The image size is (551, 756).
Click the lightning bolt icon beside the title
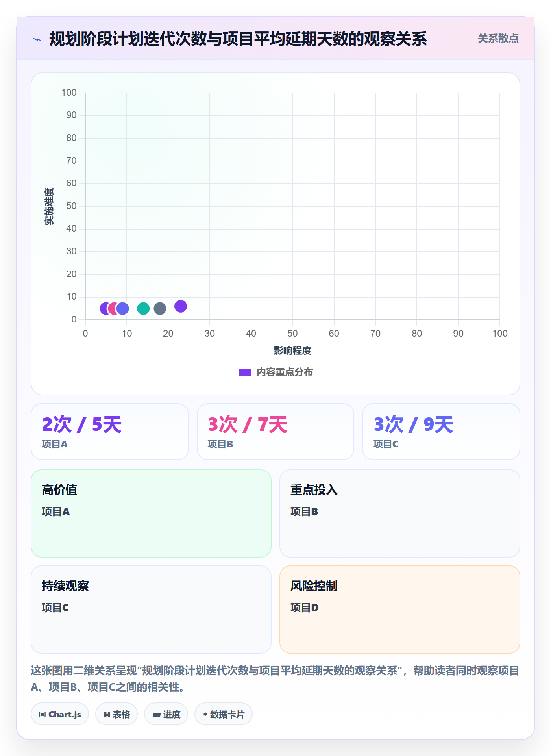click(x=37, y=39)
